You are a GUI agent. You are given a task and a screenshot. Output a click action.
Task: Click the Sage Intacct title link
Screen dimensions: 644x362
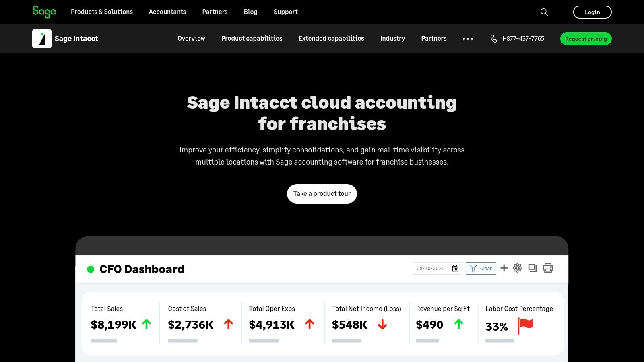pyautogui.click(x=76, y=39)
